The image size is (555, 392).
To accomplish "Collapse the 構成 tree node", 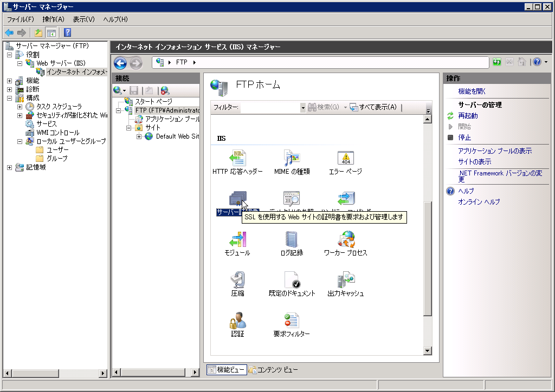I will (x=10, y=98).
